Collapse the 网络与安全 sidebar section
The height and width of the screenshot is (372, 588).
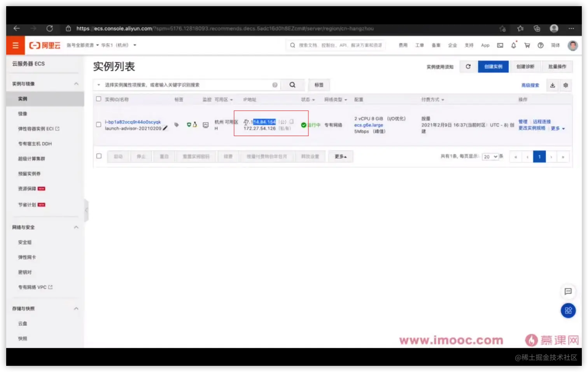(x=76, y=227)
